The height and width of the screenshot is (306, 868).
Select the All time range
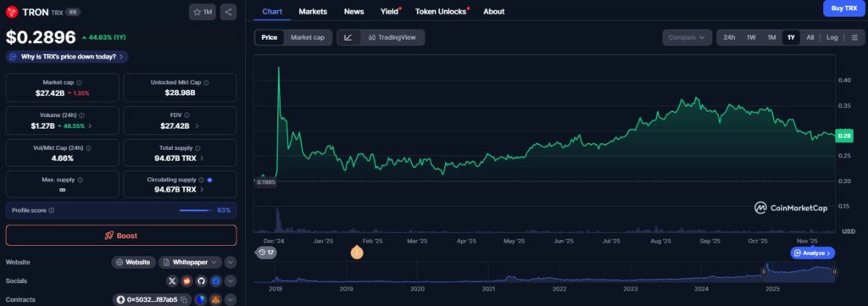point(810,37)
